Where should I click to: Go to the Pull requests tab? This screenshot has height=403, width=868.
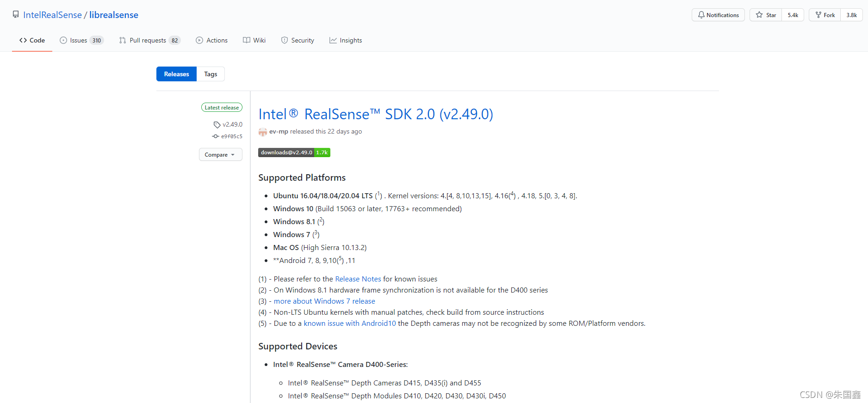[x=149, y=40]
